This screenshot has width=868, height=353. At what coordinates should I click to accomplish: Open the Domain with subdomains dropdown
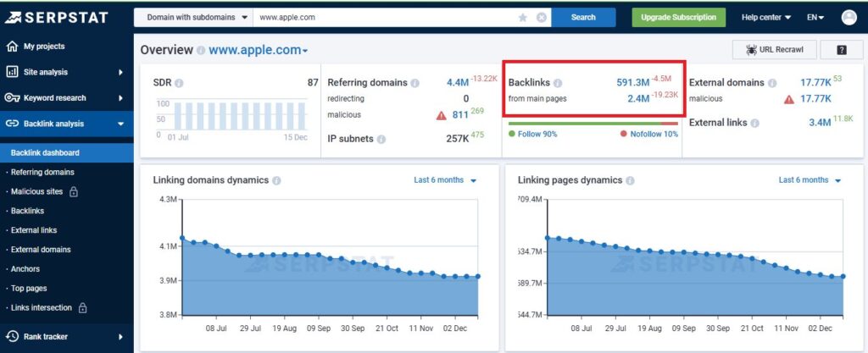point(193,17)
